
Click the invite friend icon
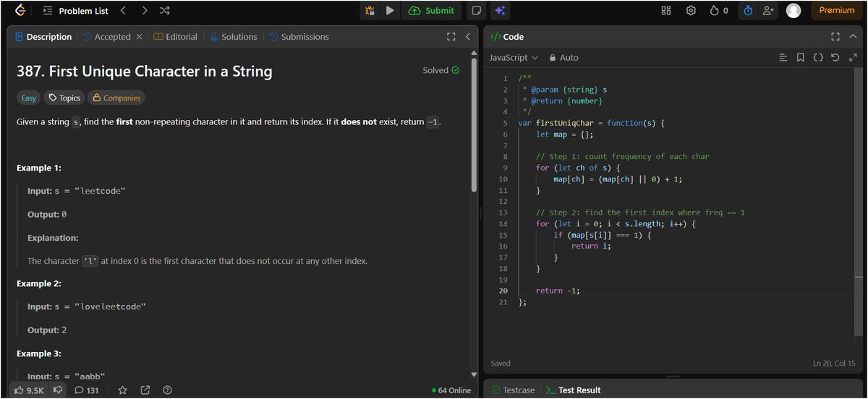pos(768,11)
